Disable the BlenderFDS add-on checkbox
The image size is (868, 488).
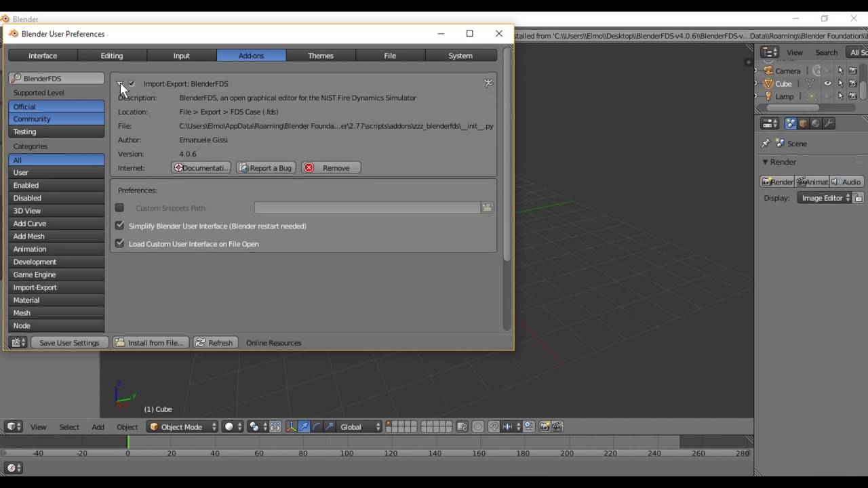pyautogui.click(x=132, y=83)
